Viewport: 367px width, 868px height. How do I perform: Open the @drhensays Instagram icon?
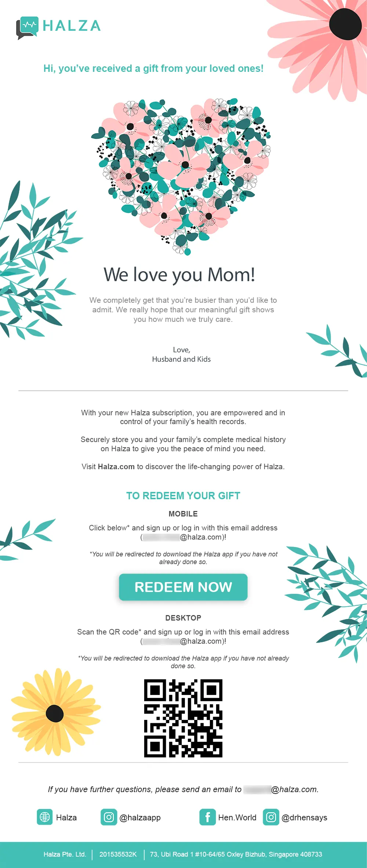pyautogui.click(x=271, y=817)
